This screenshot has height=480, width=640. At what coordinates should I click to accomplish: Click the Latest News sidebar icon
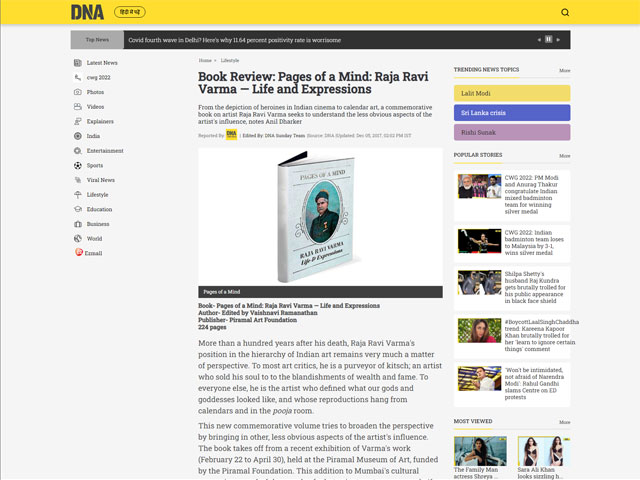78,63
